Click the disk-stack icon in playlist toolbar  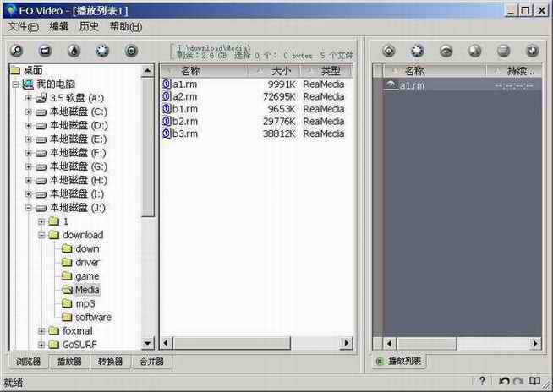[504, 51]
